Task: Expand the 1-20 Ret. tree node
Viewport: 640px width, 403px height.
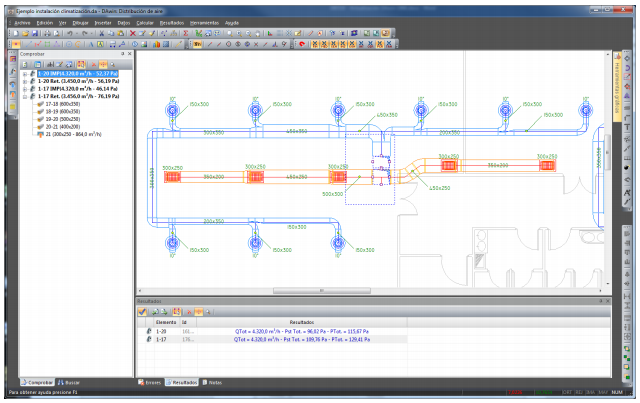Action: click(25, 81)
